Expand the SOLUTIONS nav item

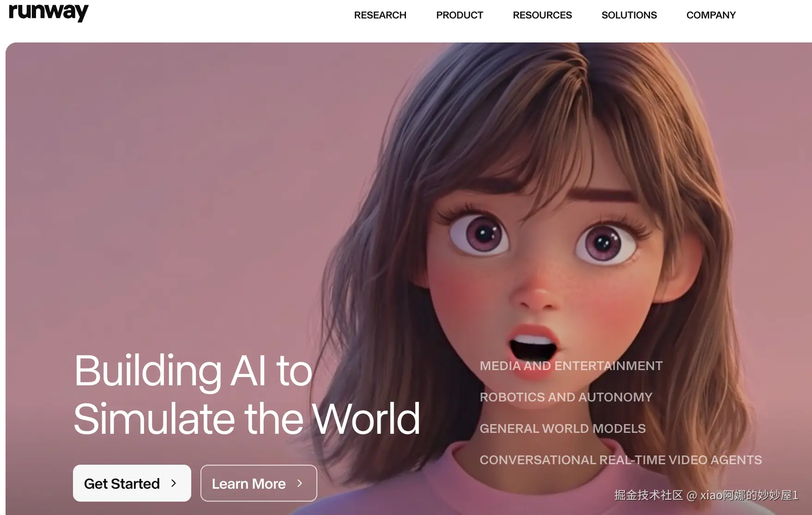[x=629, y=15]
